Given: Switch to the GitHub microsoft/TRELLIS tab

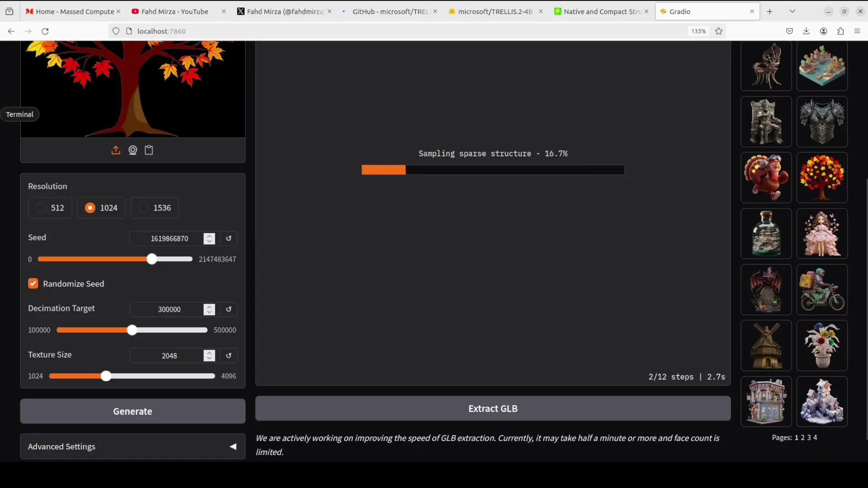Looking at the screenshot, I should (390, 11).
